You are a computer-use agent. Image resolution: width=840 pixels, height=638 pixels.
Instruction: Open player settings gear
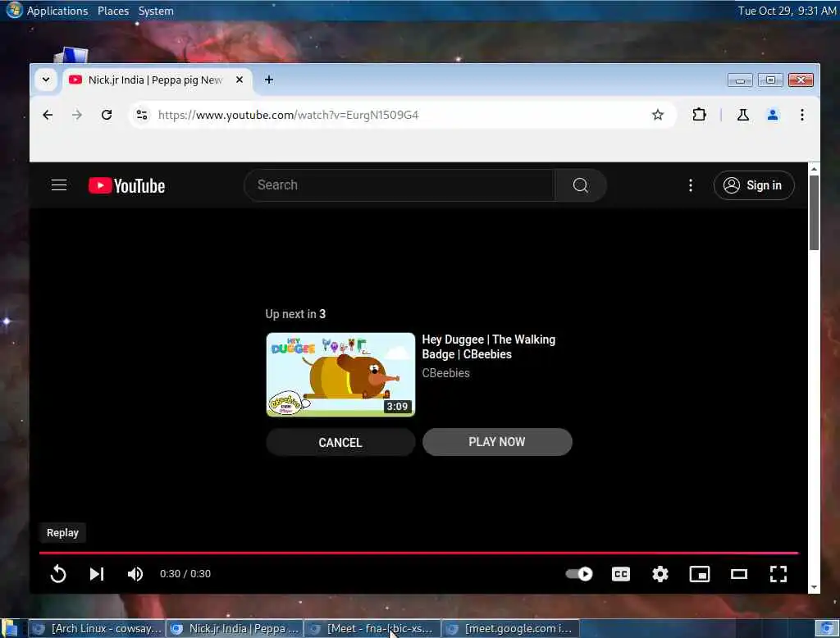coord(660,574)
